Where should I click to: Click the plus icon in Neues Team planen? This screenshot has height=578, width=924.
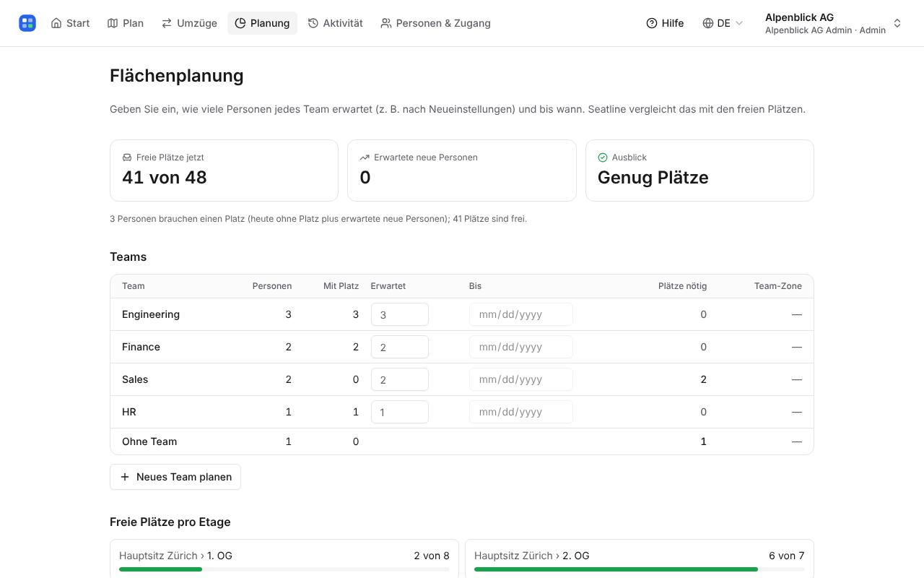125,477
